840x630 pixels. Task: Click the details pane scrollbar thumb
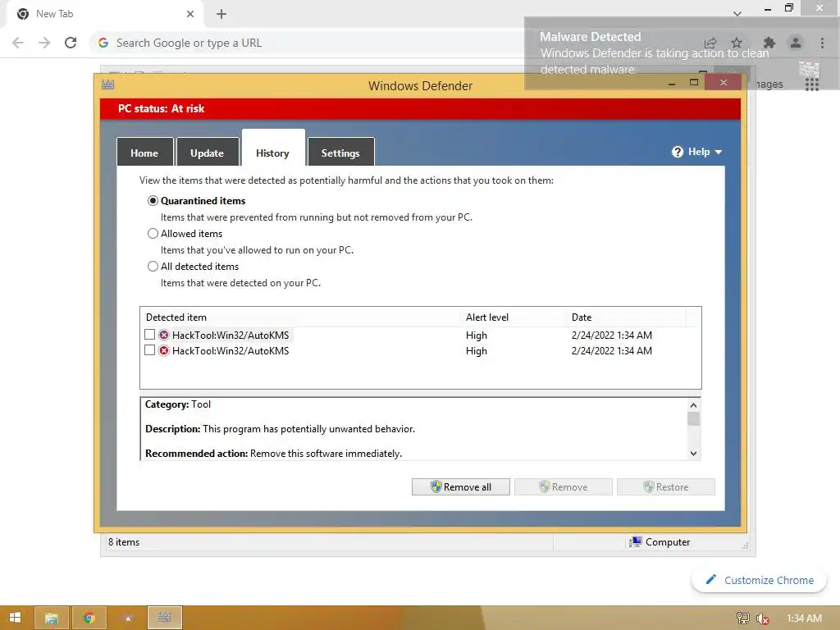[x=693, y=418]
